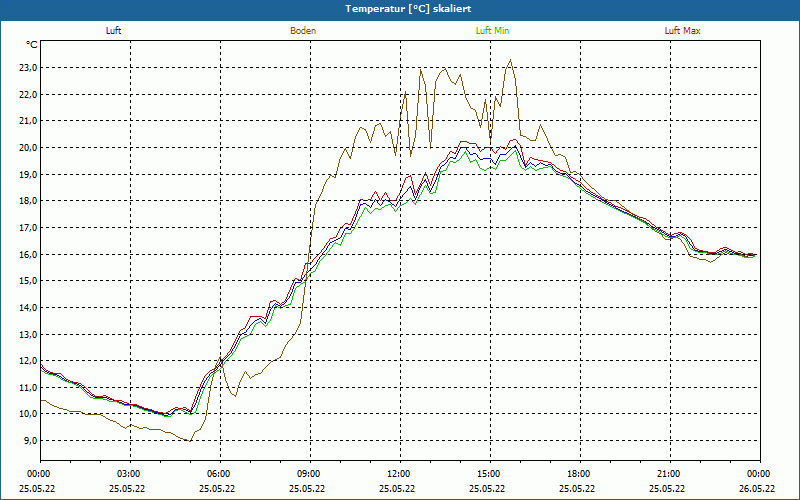Click the '12,0' y-axis value

click(x=28, y=361)
